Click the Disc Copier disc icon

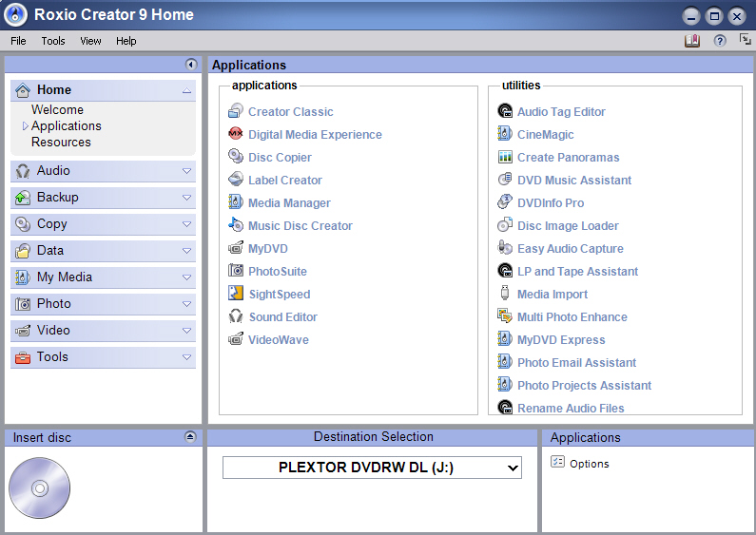pyautogui.click(x=235, y=156)
